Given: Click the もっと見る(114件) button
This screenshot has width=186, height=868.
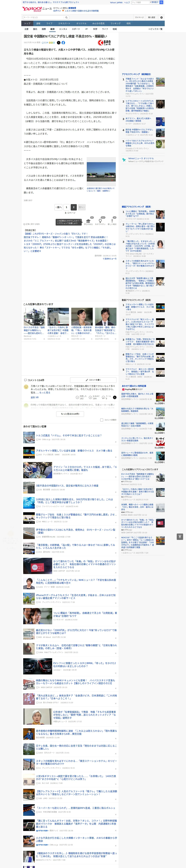Looking at the screenshot, I should (70, 414).
